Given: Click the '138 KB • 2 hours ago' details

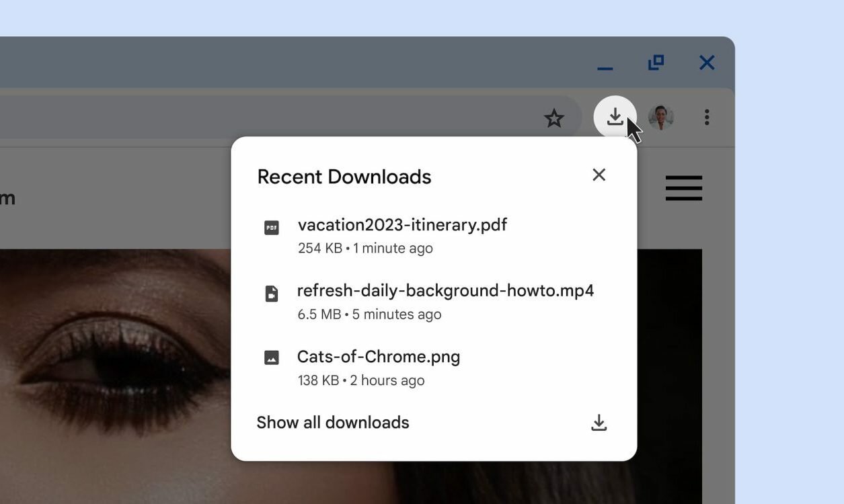Looking at the screenshot, I should point(361,380).
